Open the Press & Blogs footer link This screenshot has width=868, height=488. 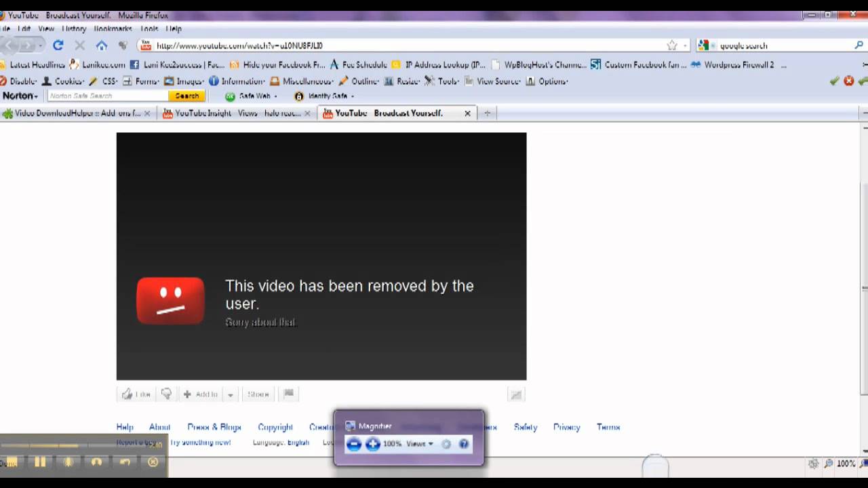214,427
